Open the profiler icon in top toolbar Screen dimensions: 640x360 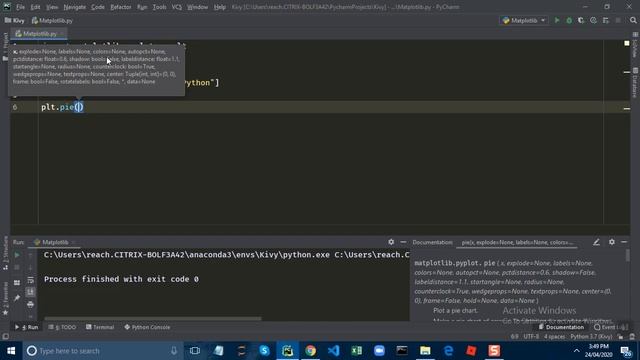[x=593, y=20]
